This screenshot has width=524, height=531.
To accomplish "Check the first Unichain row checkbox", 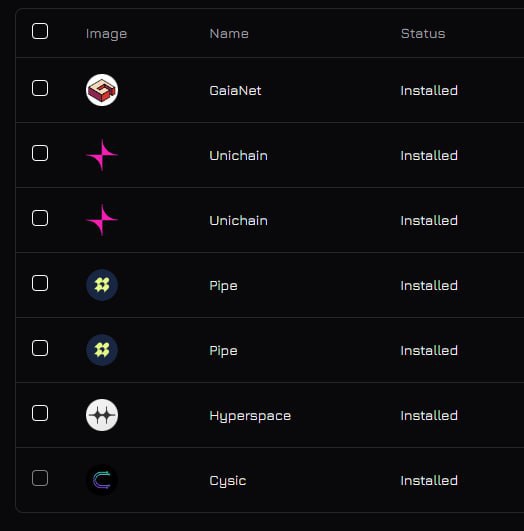I will 40,153.
